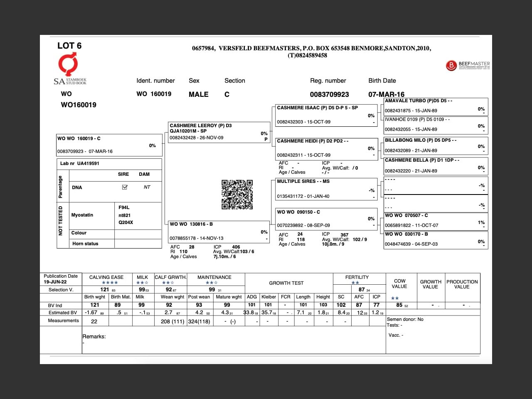The height and width of the screenshot is (399, 532).
Task: Select the MULTIPLE SIRES pedigree box
Action: (326, 189)
